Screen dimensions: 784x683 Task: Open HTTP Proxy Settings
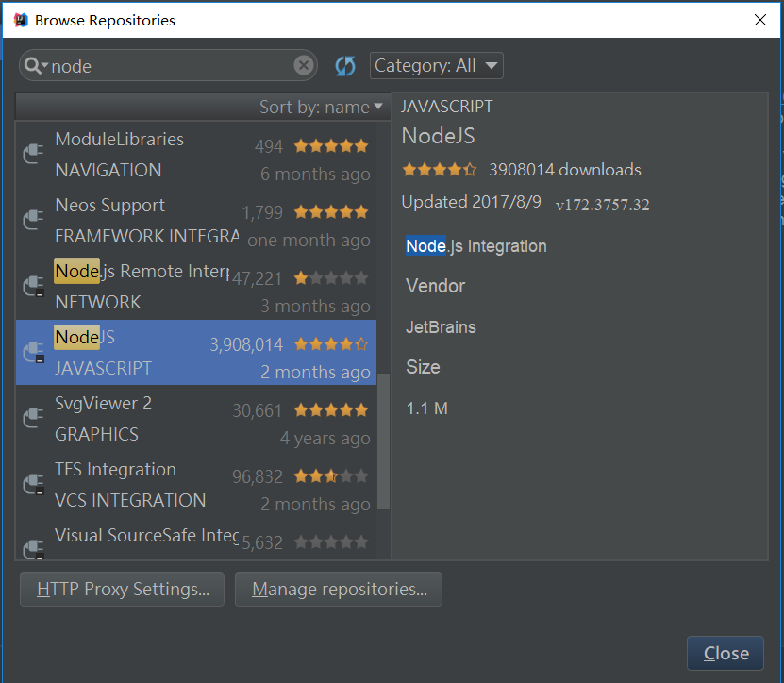pyautogui.click(x=122, y=589)
